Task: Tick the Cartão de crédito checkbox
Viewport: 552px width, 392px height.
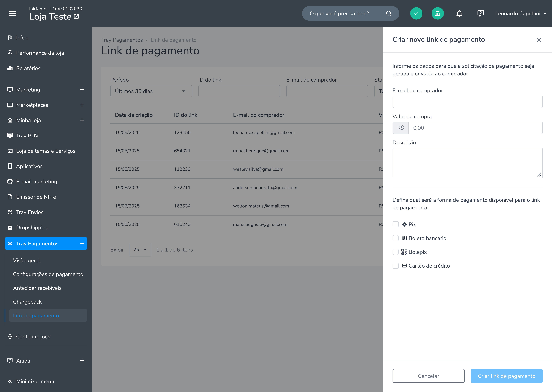Action: point(395,266)
